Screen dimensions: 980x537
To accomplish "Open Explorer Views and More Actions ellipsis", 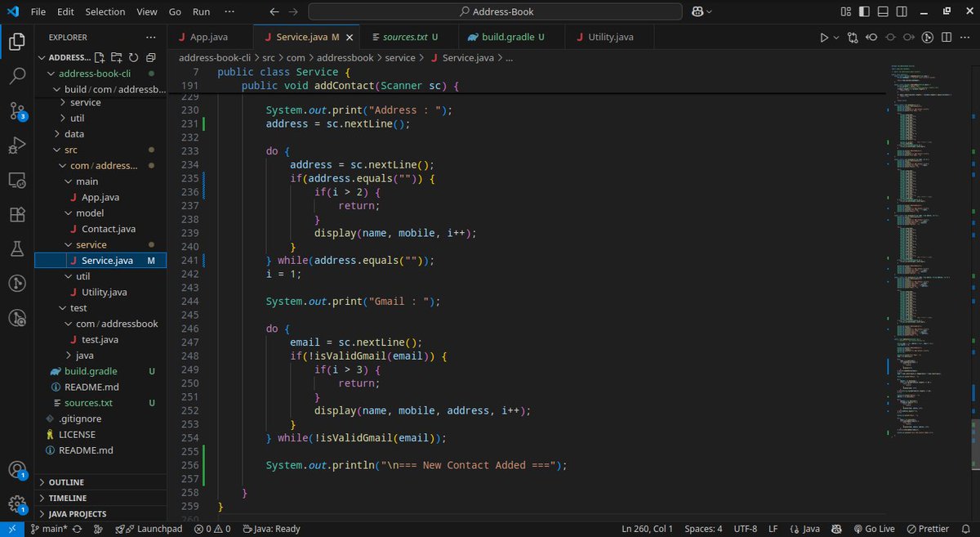I will [x=150, y=37].
